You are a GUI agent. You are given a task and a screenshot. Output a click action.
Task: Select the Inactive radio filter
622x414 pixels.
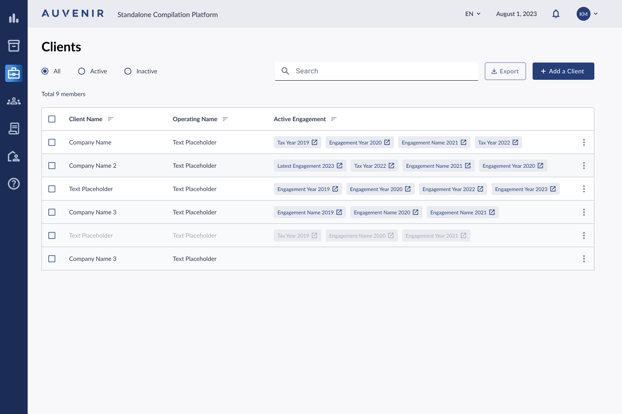[x=128, y=71]
